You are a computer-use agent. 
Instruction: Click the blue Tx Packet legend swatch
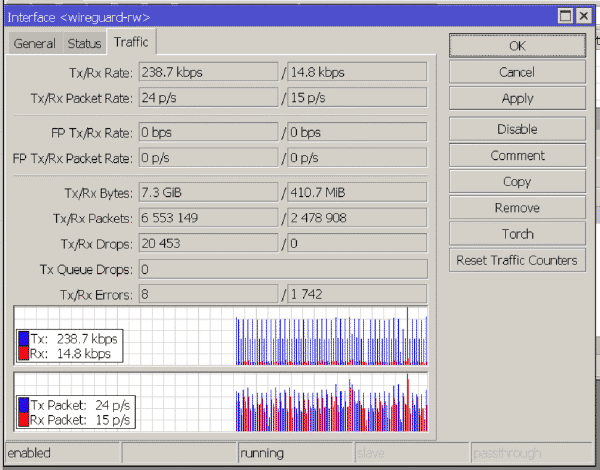(x=24, y=405)
